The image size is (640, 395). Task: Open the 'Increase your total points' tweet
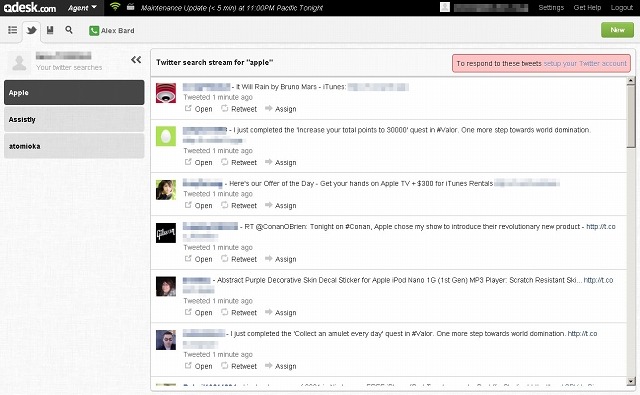(199, 162)
